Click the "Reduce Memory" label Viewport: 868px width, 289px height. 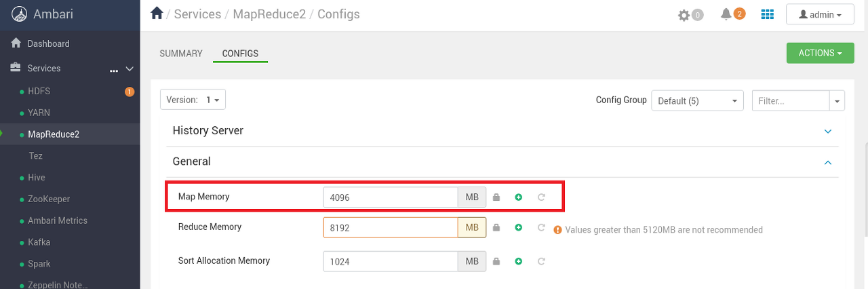click(x=210, y=227)
